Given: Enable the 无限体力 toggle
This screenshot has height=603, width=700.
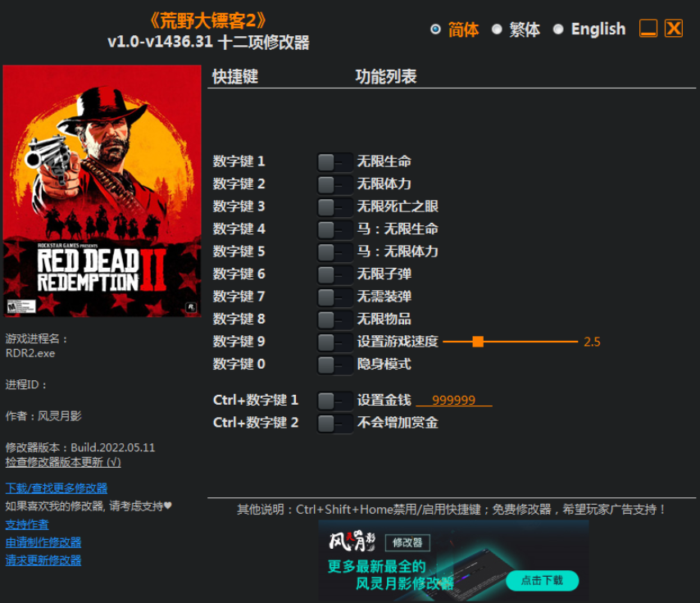Looking at the screenshot, I should [x=334, y=184].
